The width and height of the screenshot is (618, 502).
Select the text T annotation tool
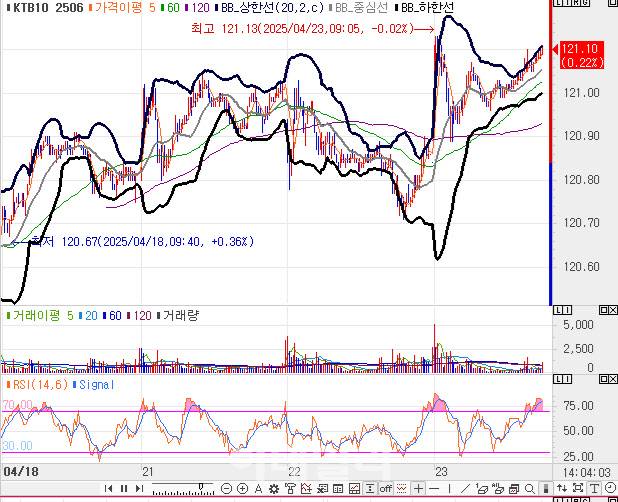coord(594,489)
